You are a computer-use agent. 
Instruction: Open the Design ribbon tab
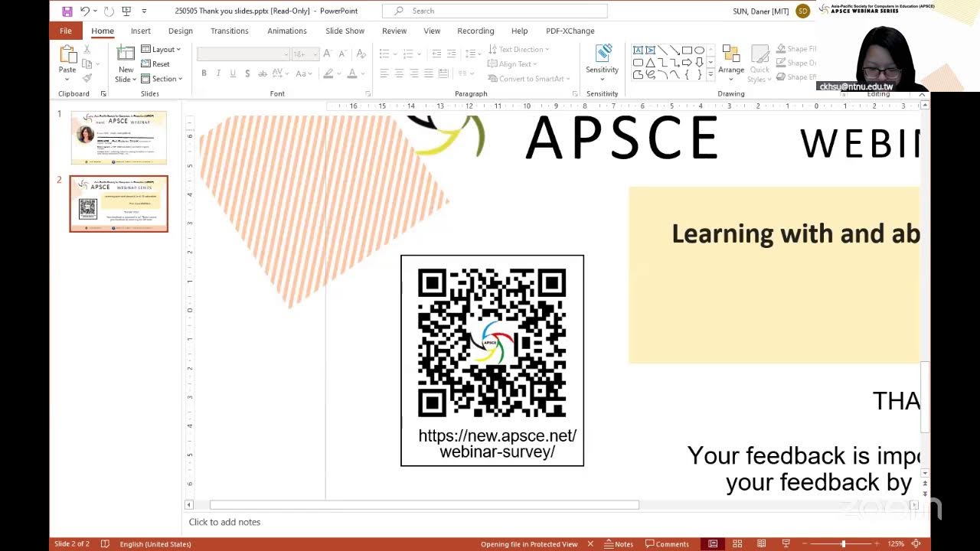pos(181,31)
